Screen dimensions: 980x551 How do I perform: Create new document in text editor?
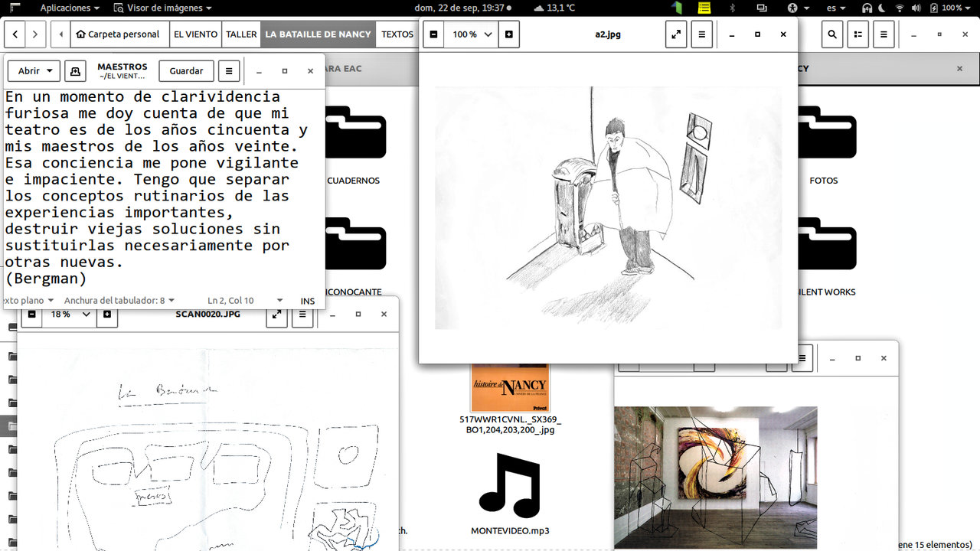click(75, 71)
